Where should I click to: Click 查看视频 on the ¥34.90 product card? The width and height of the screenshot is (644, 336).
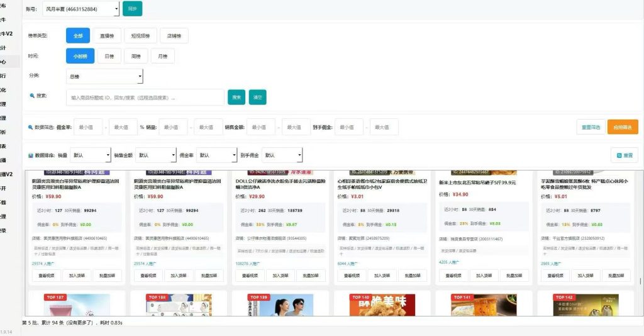pos(453,276)
